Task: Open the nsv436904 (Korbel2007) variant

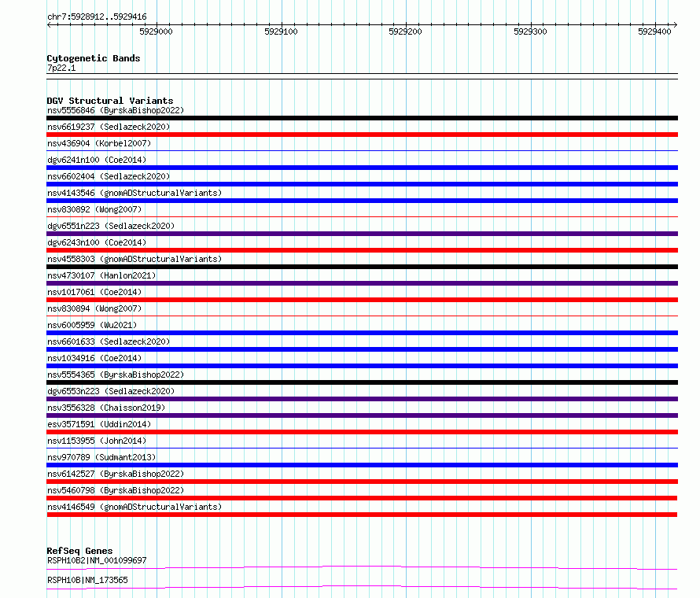Action: [99, 143]
